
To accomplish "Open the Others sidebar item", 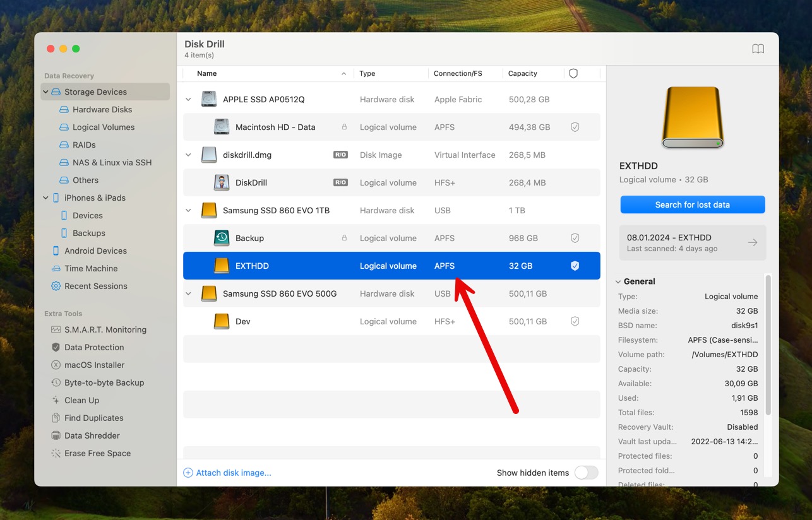I will click(x=85, y=180).
